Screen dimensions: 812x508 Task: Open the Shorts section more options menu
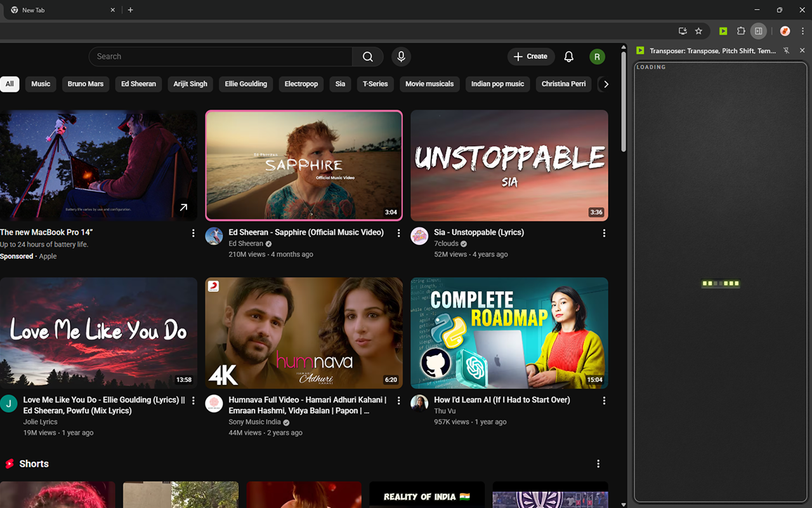click(x=598, y=464)
